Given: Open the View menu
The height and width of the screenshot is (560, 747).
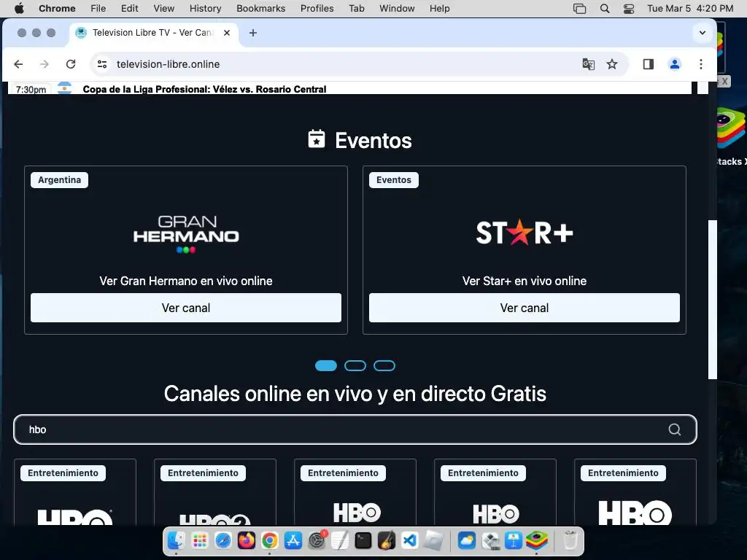Looking at the screenshot, I should pos(164,9).
